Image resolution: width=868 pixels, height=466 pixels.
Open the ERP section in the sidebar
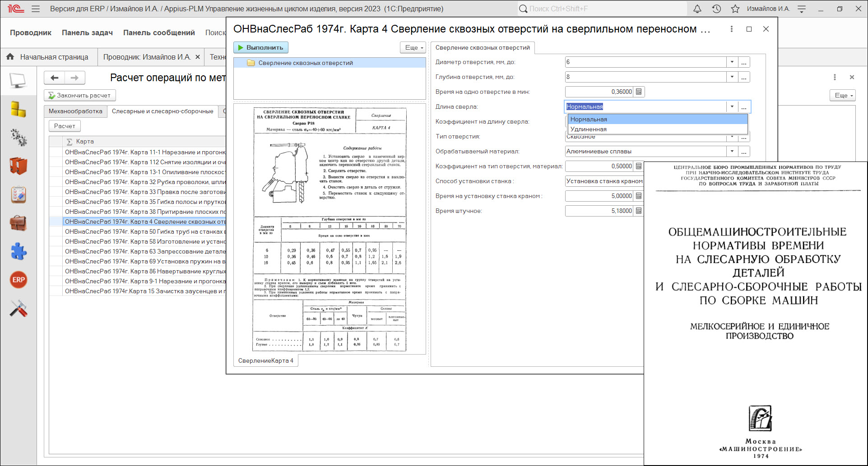tap(18, 280)
